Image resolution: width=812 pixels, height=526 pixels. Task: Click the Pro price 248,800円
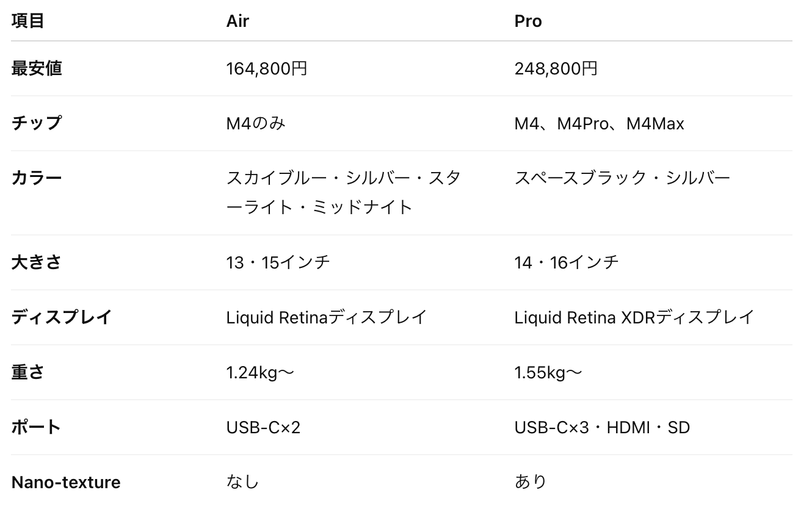tap(556, 68)
